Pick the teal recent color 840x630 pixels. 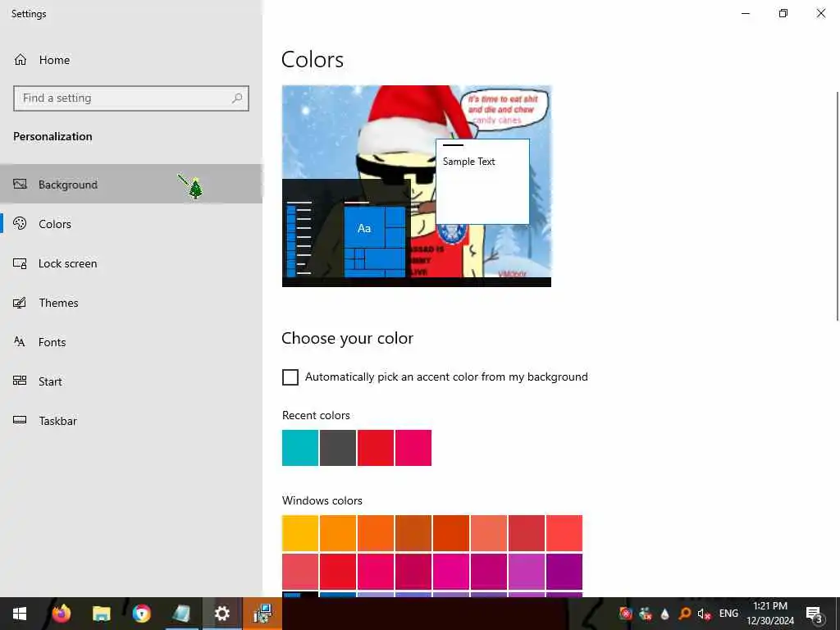point(300,448)
